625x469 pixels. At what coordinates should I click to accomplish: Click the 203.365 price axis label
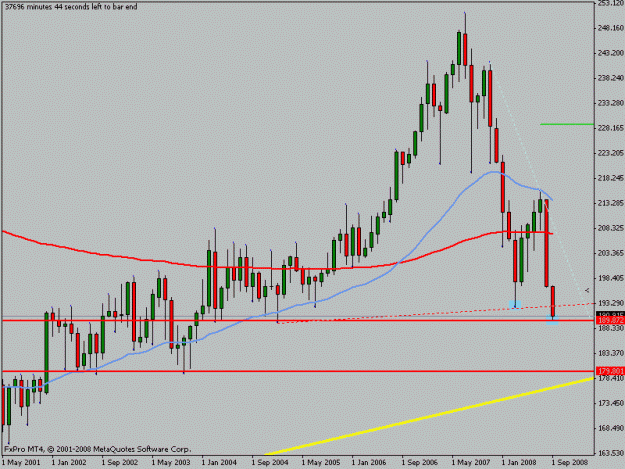[610, 253]
